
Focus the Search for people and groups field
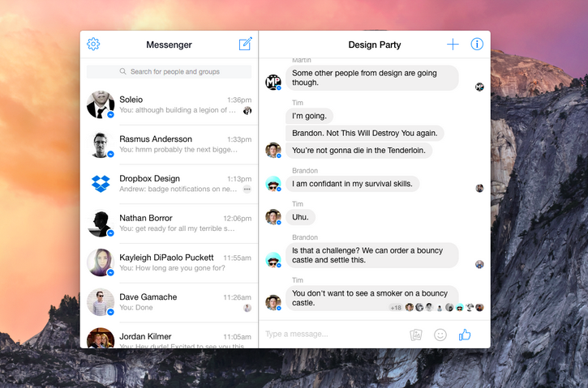[x=170, y=71]
